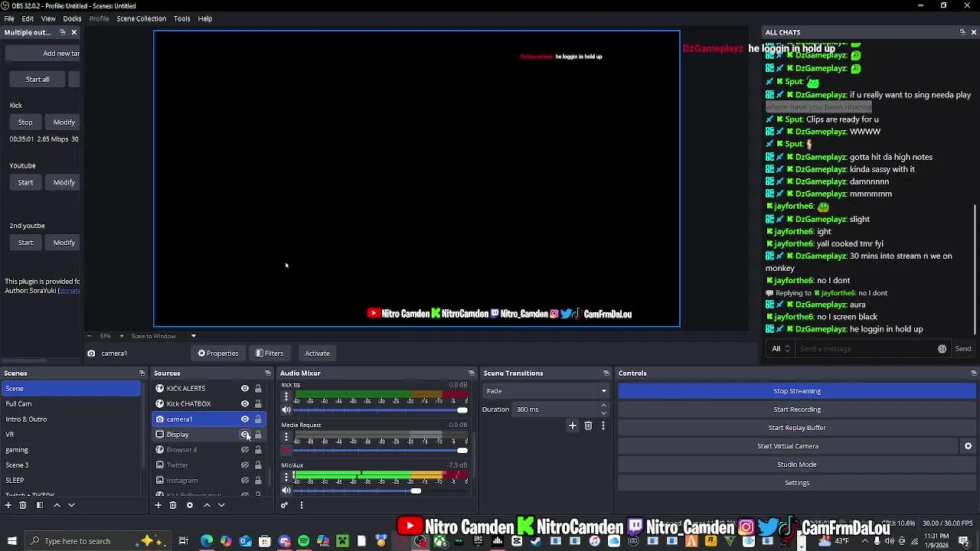Open the Scene Collection menu
980x551 pixels.
pyautogui.click(x=141, y=18)
